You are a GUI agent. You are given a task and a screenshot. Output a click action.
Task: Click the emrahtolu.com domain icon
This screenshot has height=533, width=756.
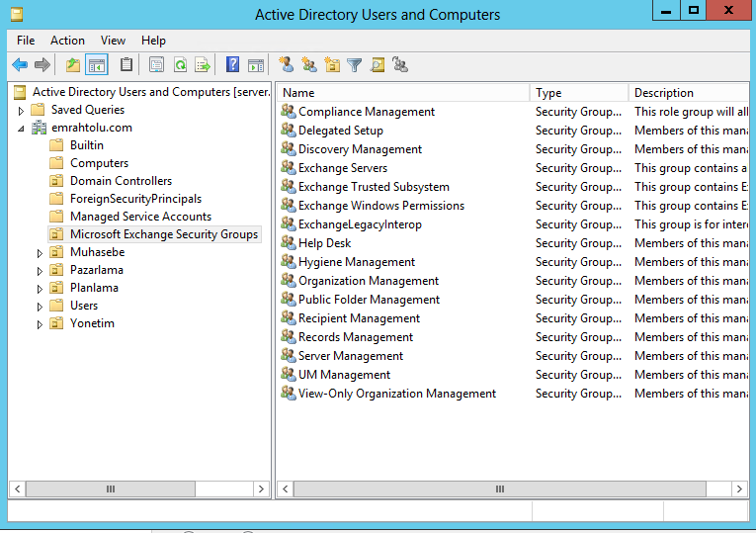pyautogui.click(x=39, y=128)
